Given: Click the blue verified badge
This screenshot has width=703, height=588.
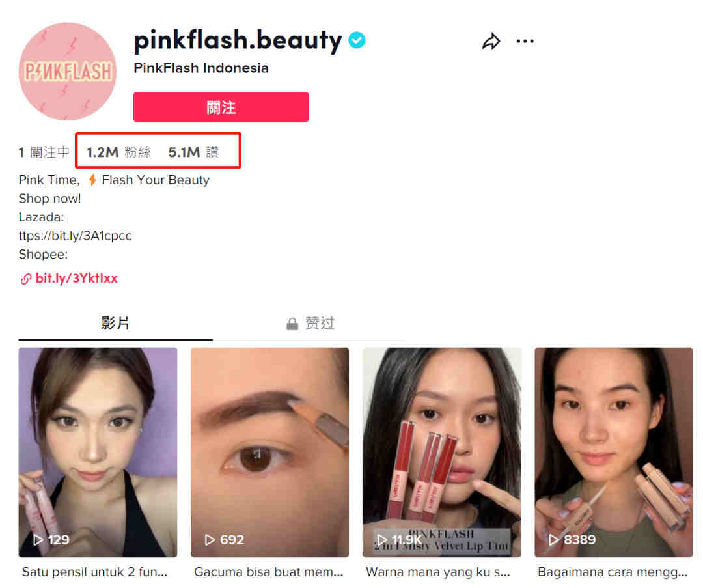Looking at the screenshot, I should [x=357, y=40].
